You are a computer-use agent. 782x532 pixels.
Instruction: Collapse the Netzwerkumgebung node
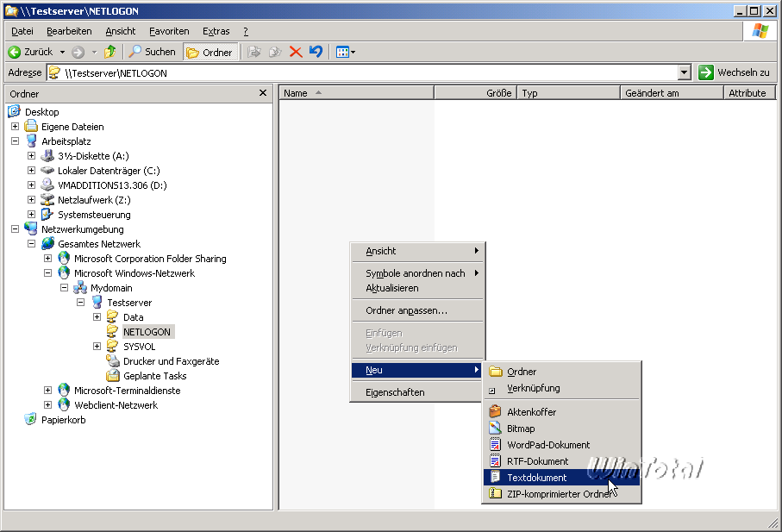coord(15,229)
